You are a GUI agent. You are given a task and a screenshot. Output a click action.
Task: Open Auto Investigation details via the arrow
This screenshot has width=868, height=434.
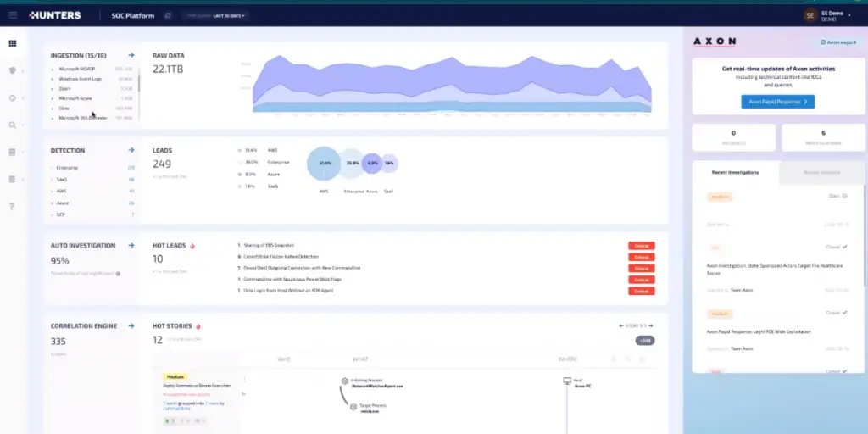point(131,245)
